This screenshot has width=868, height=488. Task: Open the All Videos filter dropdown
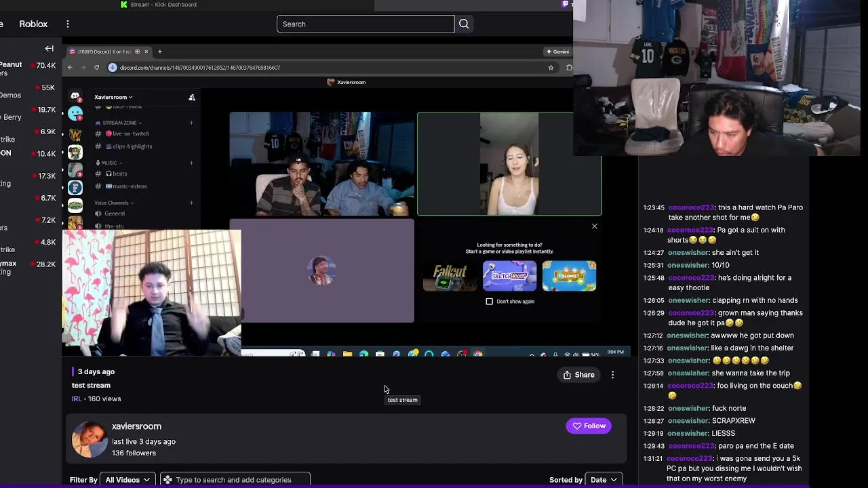point(127,480)
